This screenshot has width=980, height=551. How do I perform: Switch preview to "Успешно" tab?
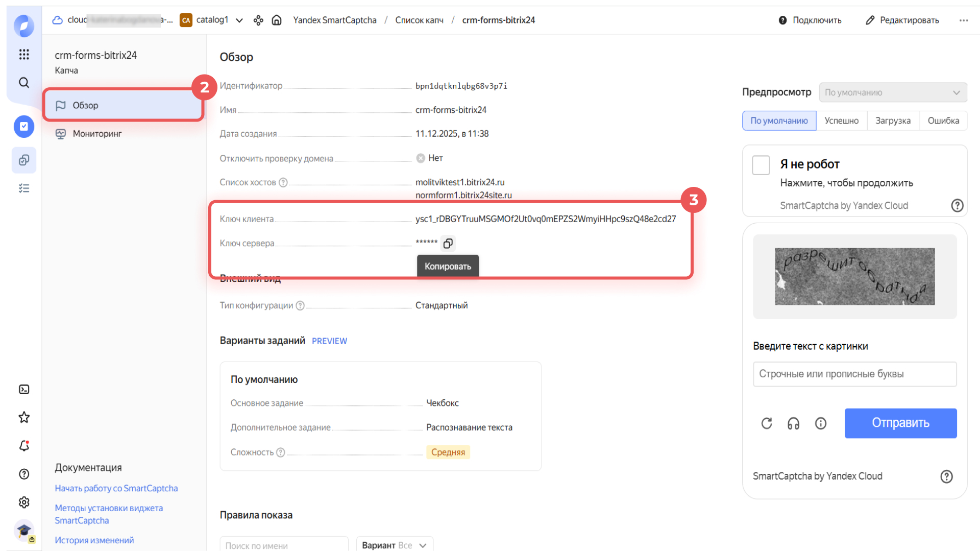click(x=841, y=121)
